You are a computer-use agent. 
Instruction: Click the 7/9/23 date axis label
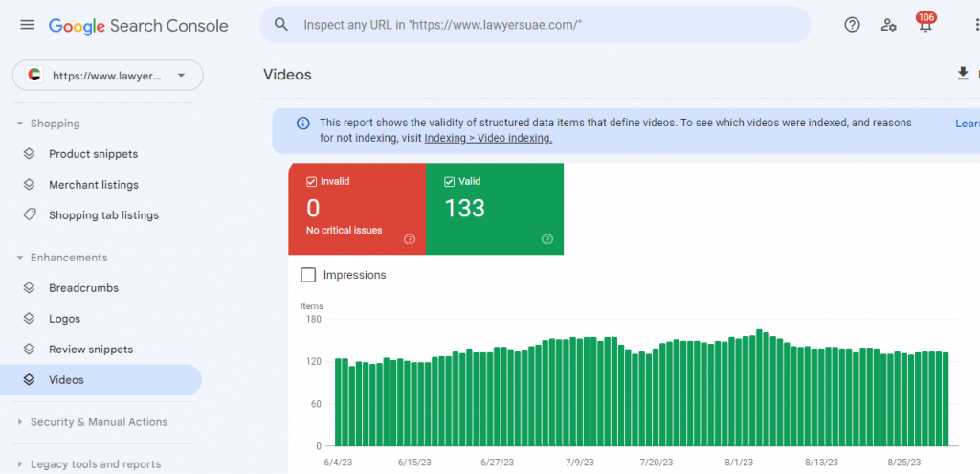pyautogui.click(x=581, y=463)
